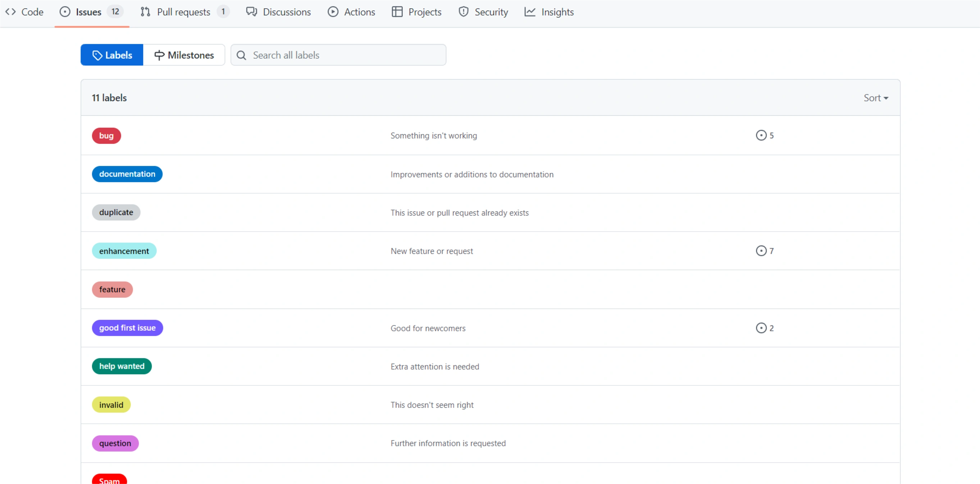Open the Issues tab

point(88,12)
